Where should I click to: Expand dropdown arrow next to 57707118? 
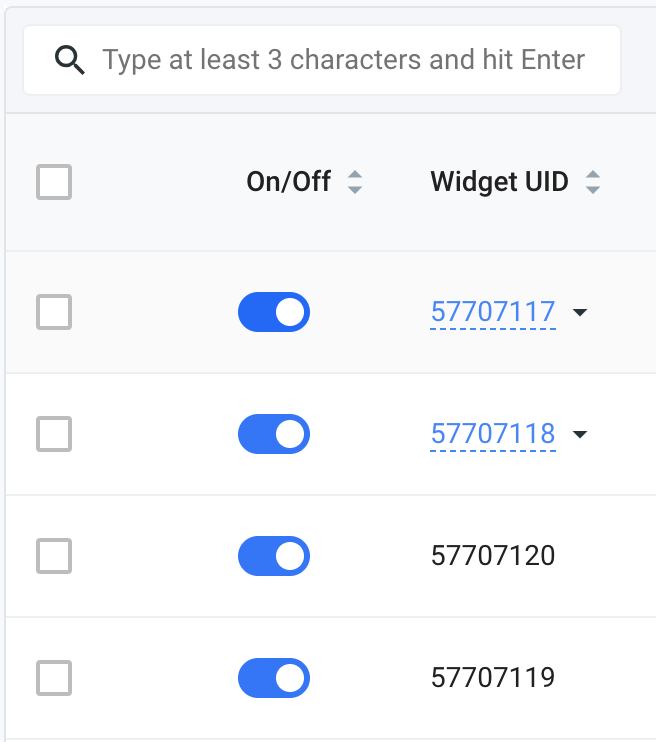click(580, 435)
